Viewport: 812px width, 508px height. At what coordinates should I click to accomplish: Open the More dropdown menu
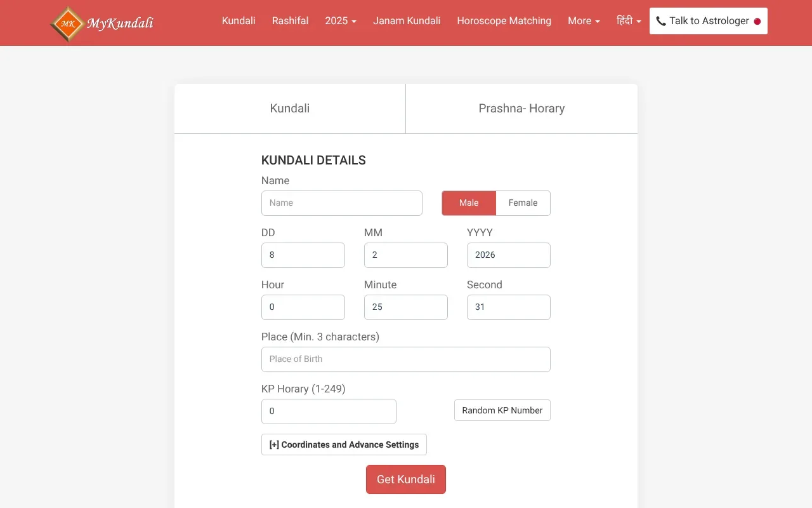click(x=582, y=20)
